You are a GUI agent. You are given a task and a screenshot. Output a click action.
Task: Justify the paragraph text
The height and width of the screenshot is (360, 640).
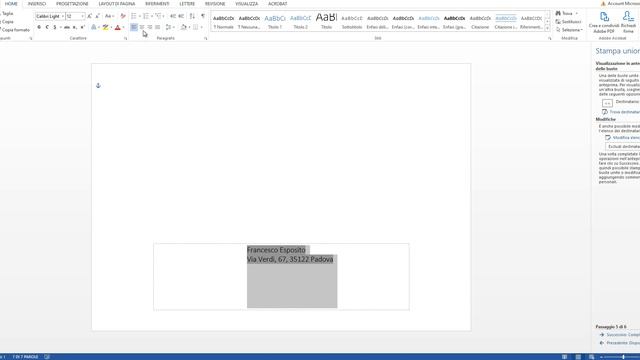click(157, 27)
